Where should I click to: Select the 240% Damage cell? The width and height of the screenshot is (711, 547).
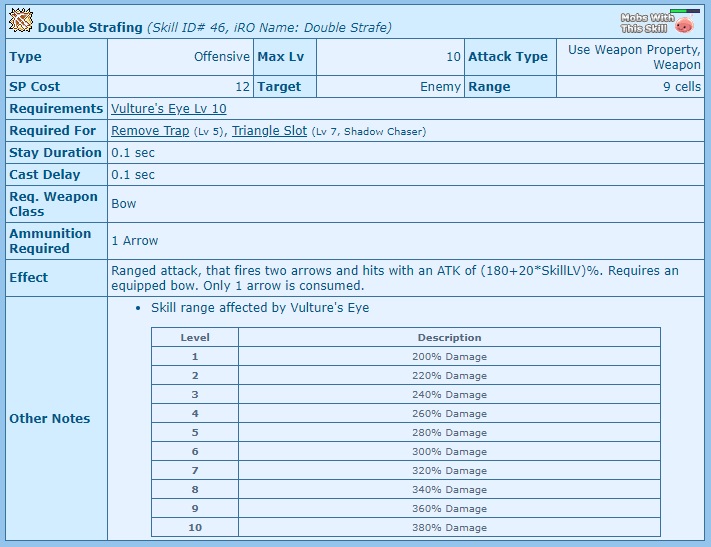tap(449, 395)
